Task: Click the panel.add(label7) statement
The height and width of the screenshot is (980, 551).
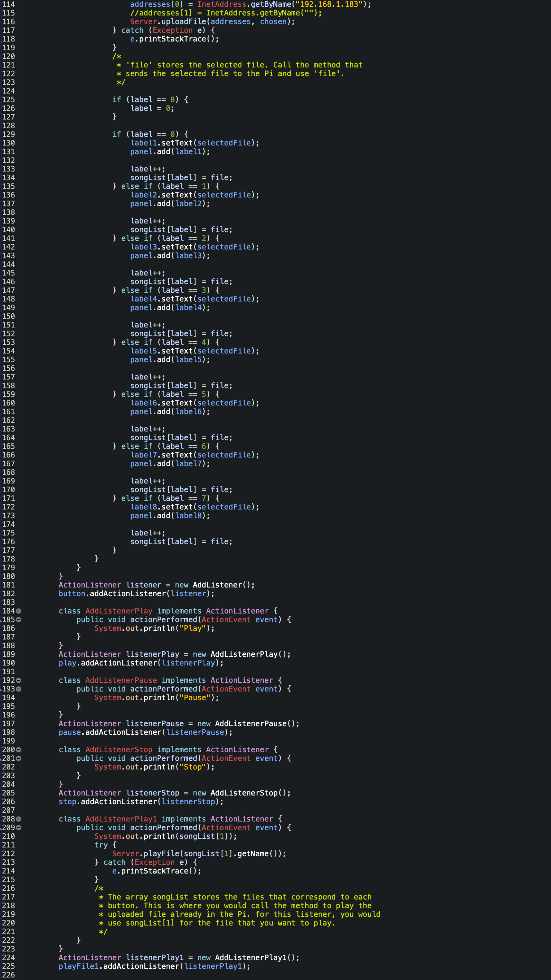Action: coord(170,464)
